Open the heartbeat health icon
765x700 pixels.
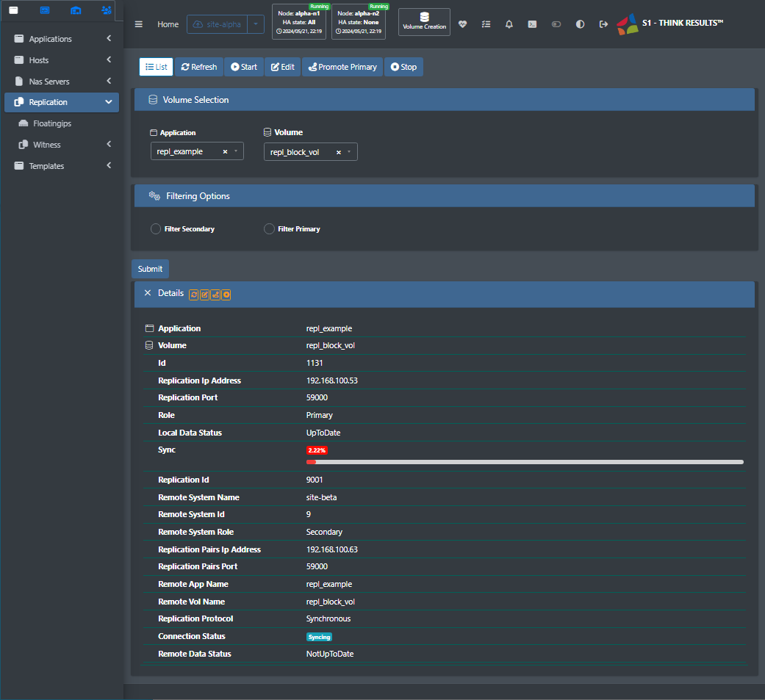click(462, 24)
